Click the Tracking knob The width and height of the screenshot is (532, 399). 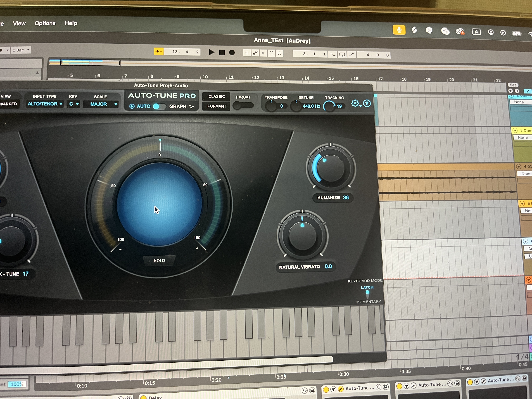[x=329, y=106]
